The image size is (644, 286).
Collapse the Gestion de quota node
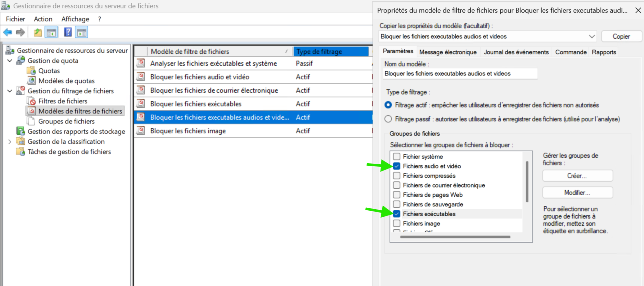[x=10, y=61]
